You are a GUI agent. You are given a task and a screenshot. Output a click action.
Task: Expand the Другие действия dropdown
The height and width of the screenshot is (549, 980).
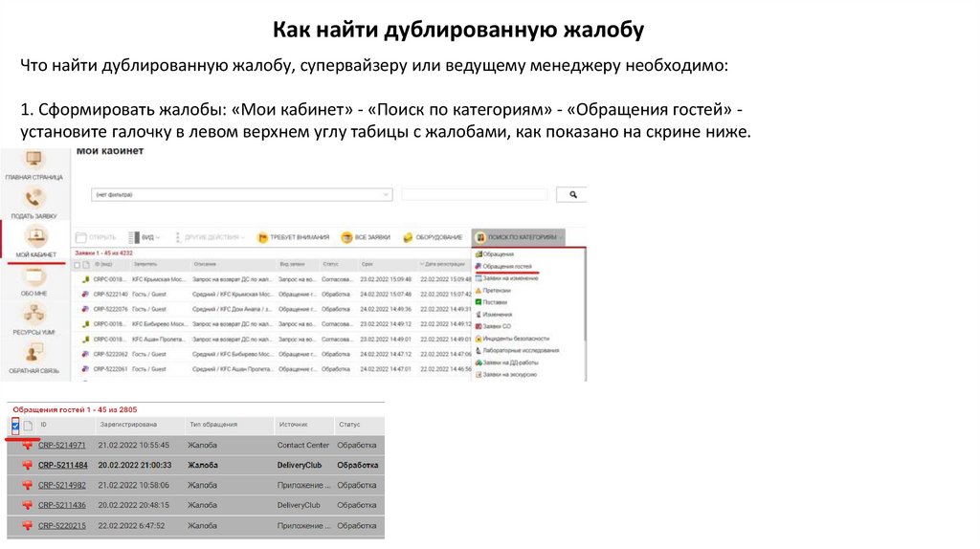(x=210, y=237)
